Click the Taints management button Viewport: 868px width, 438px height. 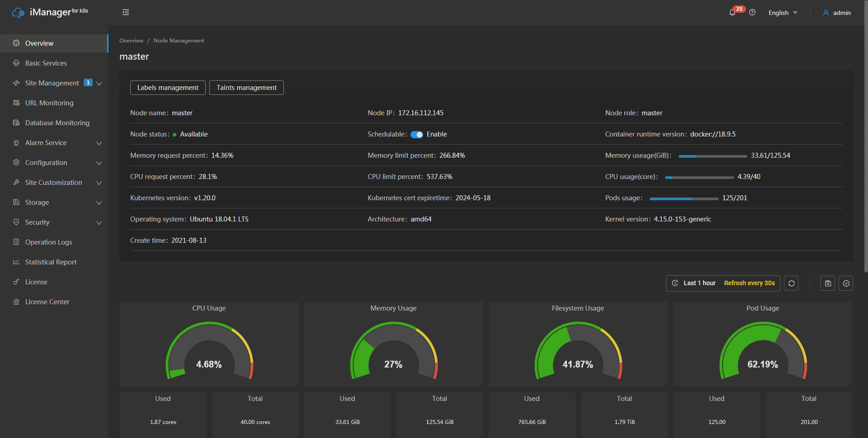(x=246, y=88)
